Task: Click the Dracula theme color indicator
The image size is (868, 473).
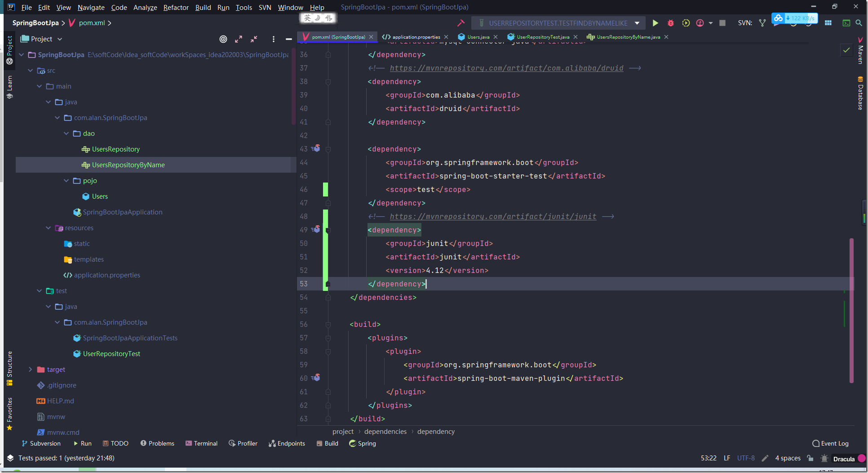Action: [861, 458]
